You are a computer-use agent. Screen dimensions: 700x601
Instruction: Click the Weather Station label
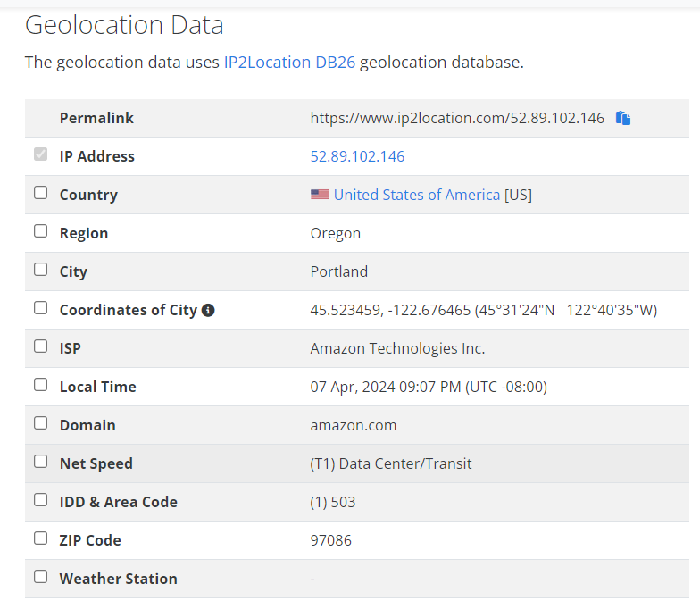pyautogui.click(x=118, y=579)
